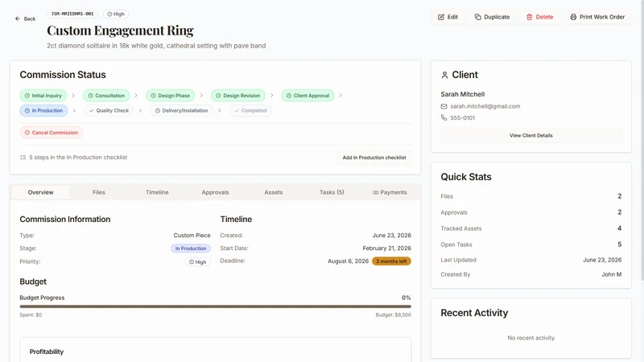Image resolution: width=644 pixels, height=362 pixels.
Task: Click the checkmark icon in Quality Check pill
Action: click(92, 110)
